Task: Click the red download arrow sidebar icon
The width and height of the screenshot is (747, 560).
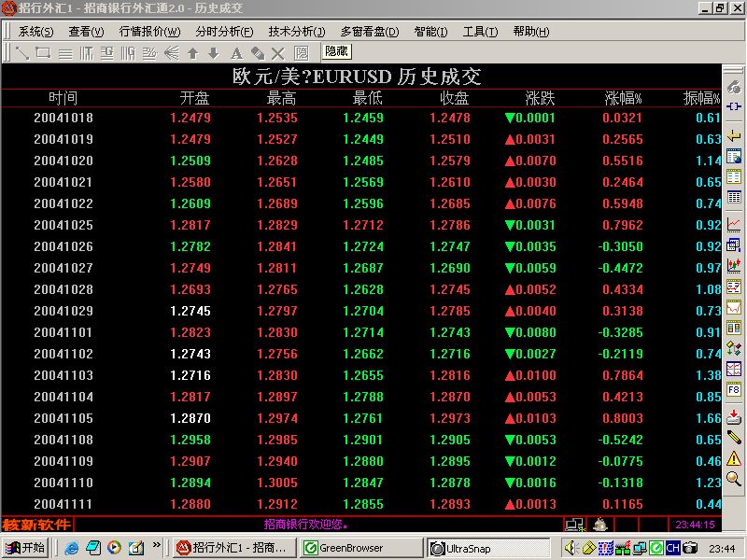Action: point(734,416)
